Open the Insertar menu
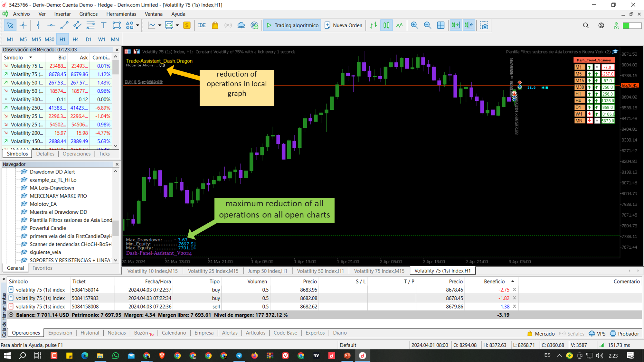Screen dimensions: 644x362 [x=62, y=14]
